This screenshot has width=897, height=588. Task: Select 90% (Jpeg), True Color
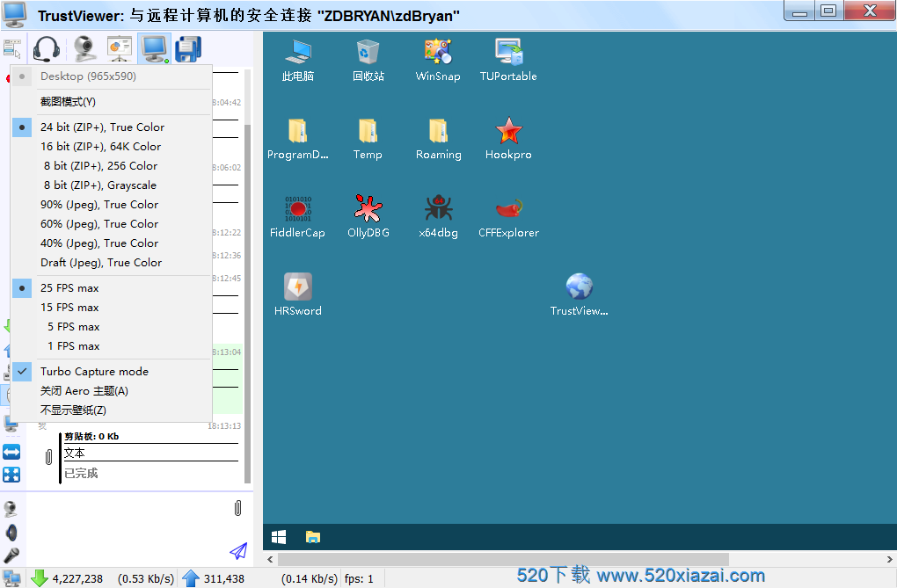[x=112, y=205]
